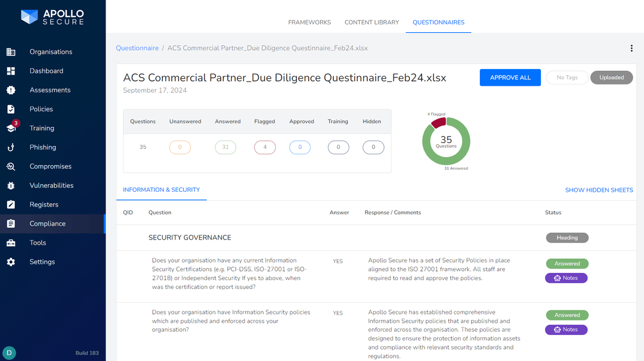Screen dimensions: 644x361
Task: Select the Questionnaires tab
Action: (x=438, y=22)
